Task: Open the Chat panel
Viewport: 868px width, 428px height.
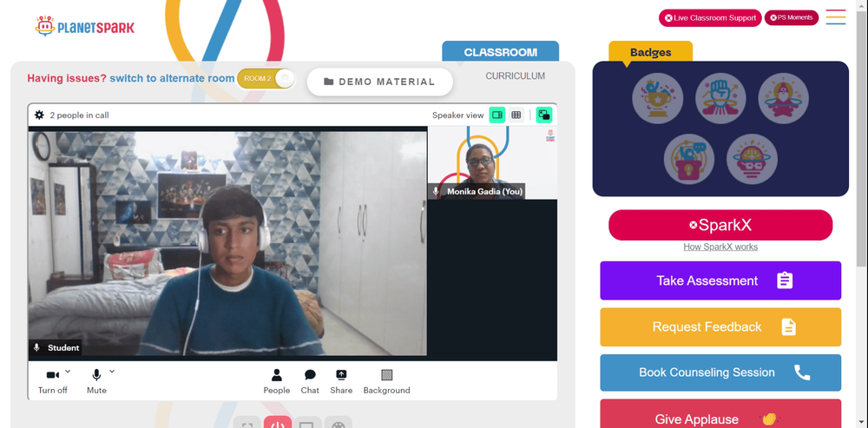Action: click(310, 381)
